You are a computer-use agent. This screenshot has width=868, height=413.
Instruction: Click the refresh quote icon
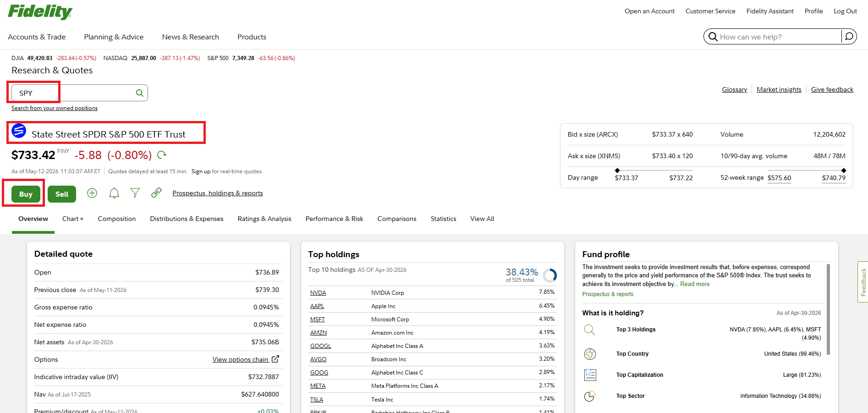coord(162,155)
